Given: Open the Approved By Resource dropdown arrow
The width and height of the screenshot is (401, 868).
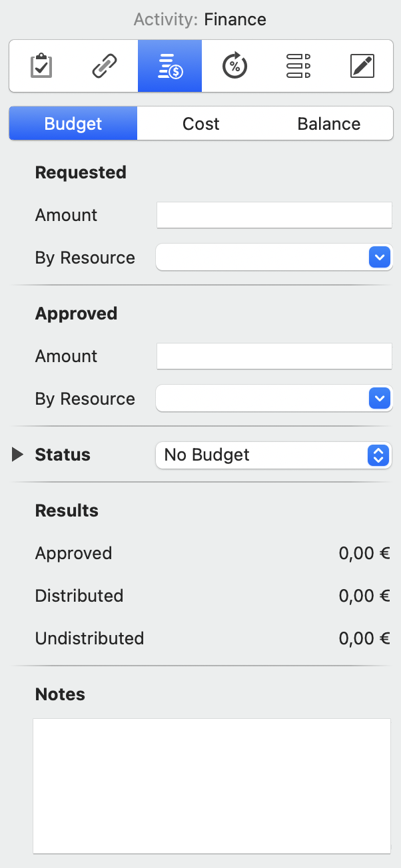Looking at the screenshot, I should click(x=379, y=399).
